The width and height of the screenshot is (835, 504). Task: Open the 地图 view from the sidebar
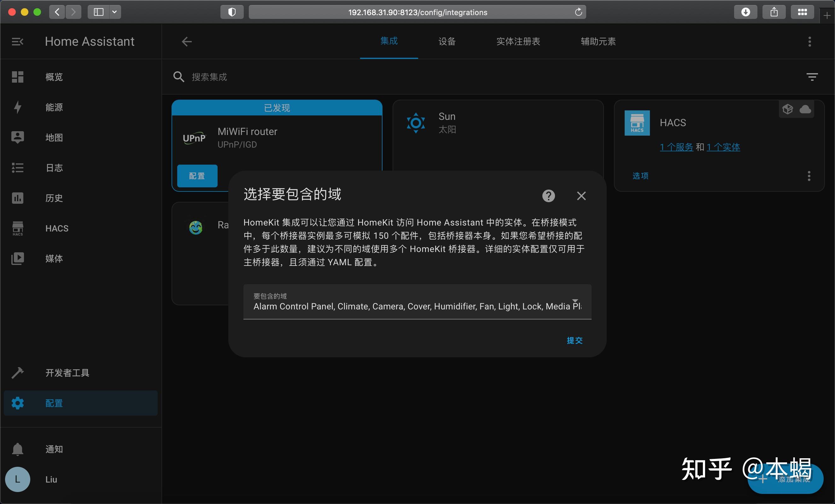(54, 137)
